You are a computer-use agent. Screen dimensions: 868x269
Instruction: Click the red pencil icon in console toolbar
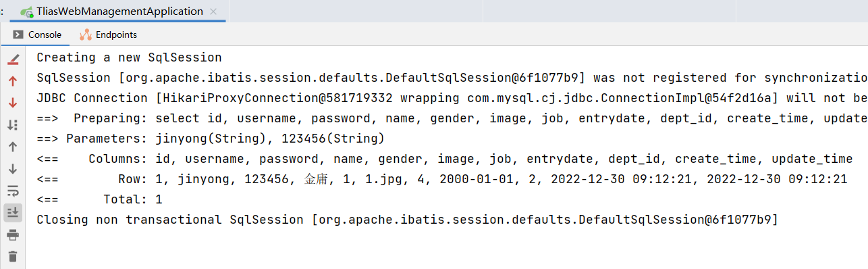[13, 60]
